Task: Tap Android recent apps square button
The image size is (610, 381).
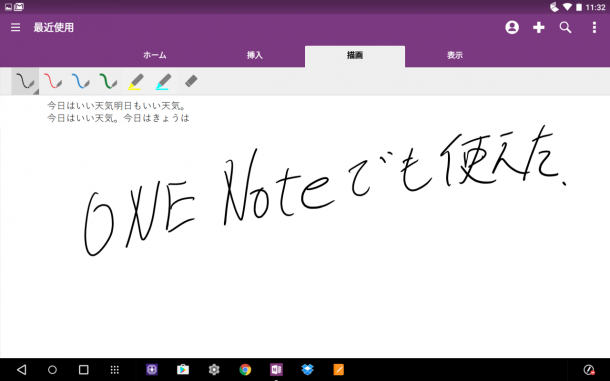Action: (x=83, y=369)
